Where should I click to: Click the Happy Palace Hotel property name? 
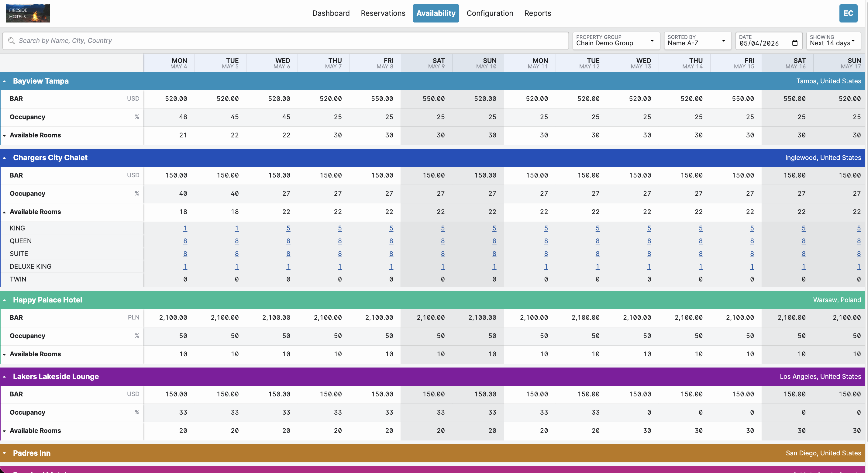(47, 300)
